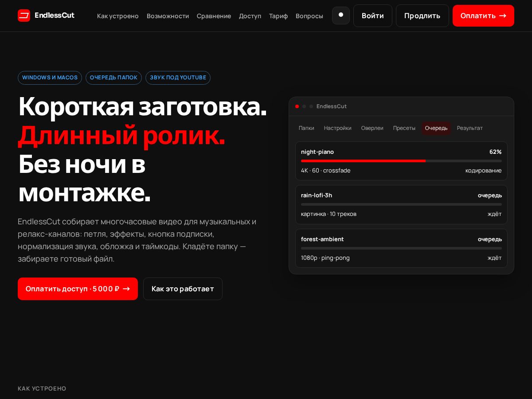532x399 pixels.
Task: Open the 'Как устроено' nav link
Action: click(118, 16)
